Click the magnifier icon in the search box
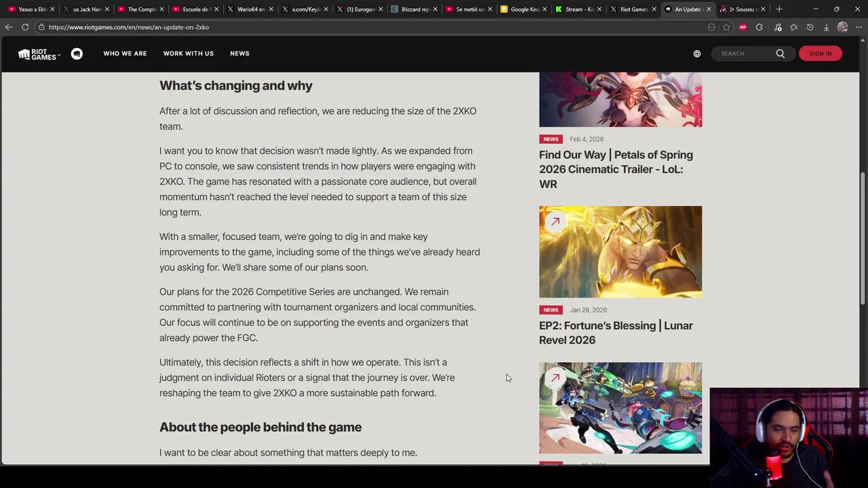The height and width of the screenshot is (488, 868). pyautogui.click(x=780, y=54)
